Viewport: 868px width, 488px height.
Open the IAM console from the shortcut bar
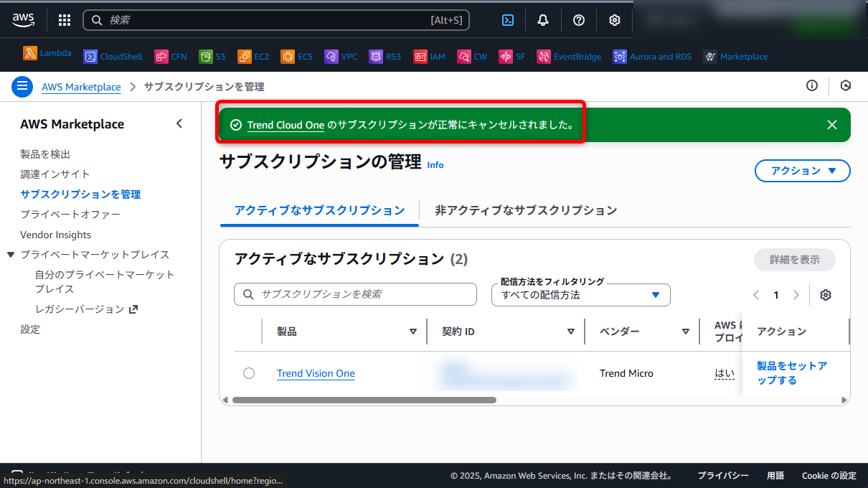point(429,56)
